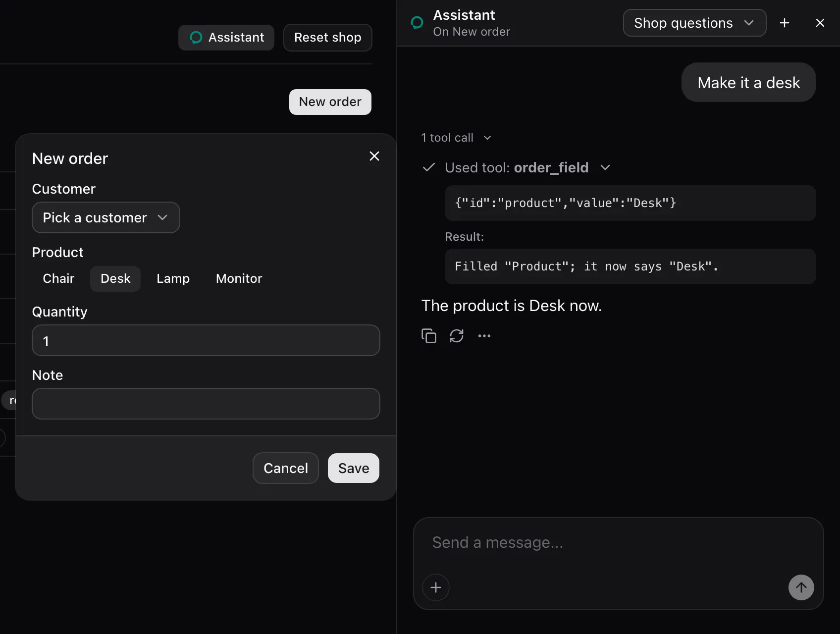Add an attachment in message box

pyautogui.click(x=436, y=587)
